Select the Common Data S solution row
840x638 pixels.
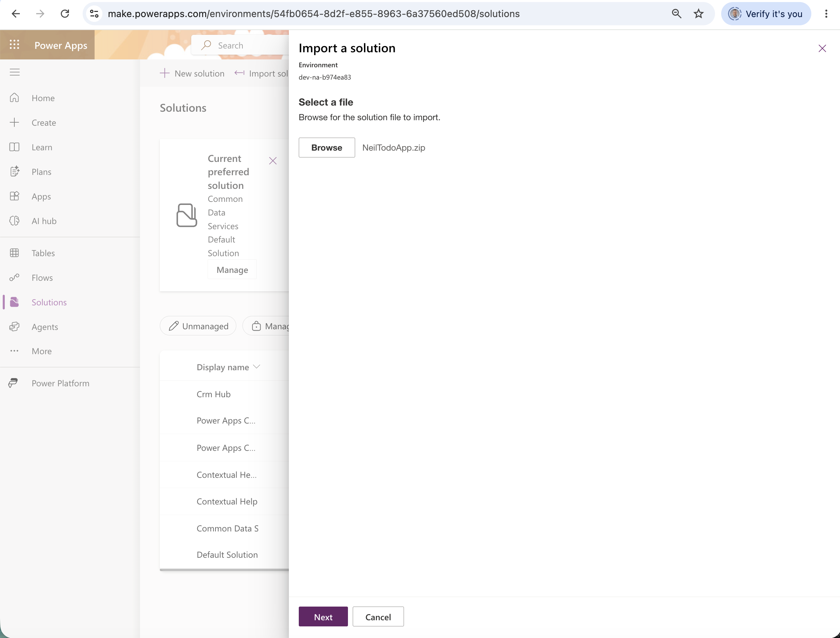click(x=224, y=528)
